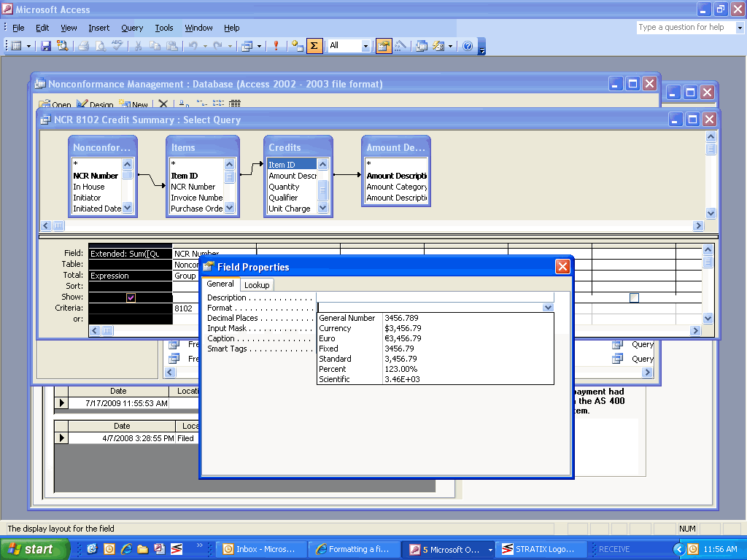This screenshot has height=560, width=747.
Task: Expand the New Object dropdown arrow
Action: coord(450,46)
